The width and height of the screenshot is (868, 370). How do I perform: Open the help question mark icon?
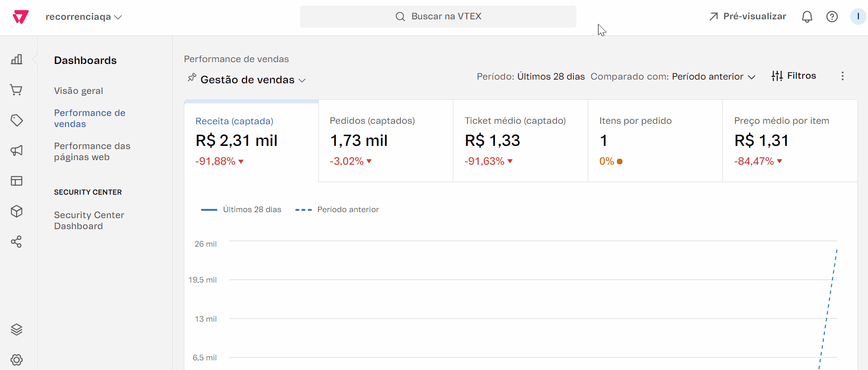pyautogui.click(x=832, y=17)
